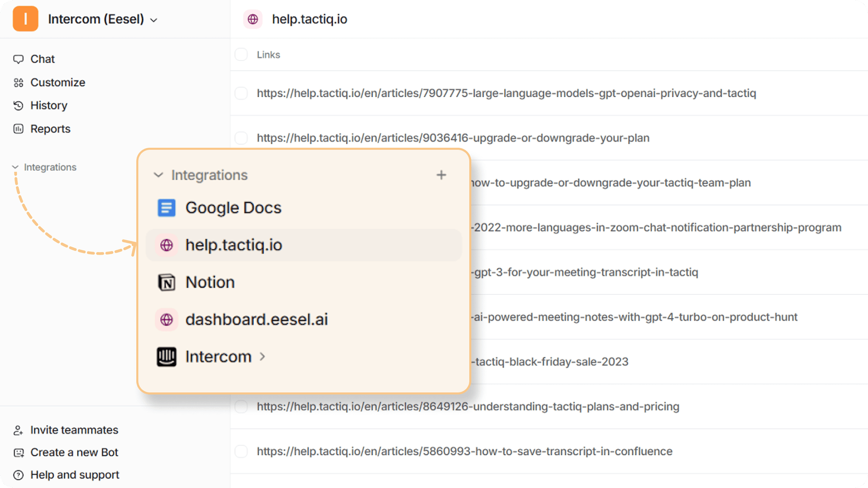Click the Create a new Bot icon

19,453
